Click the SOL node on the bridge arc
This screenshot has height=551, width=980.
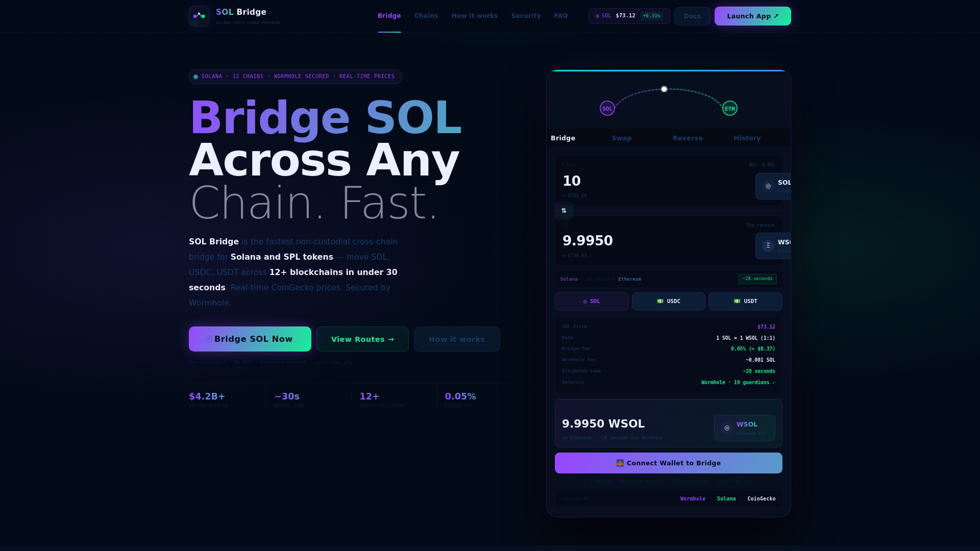click(x=607, y=108)
